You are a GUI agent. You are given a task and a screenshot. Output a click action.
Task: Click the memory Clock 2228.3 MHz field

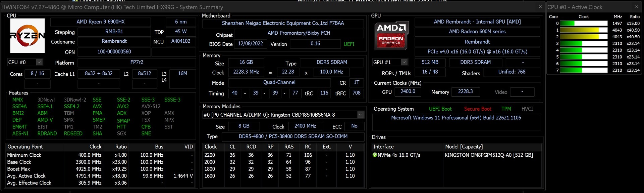click(x=246, y=72)
